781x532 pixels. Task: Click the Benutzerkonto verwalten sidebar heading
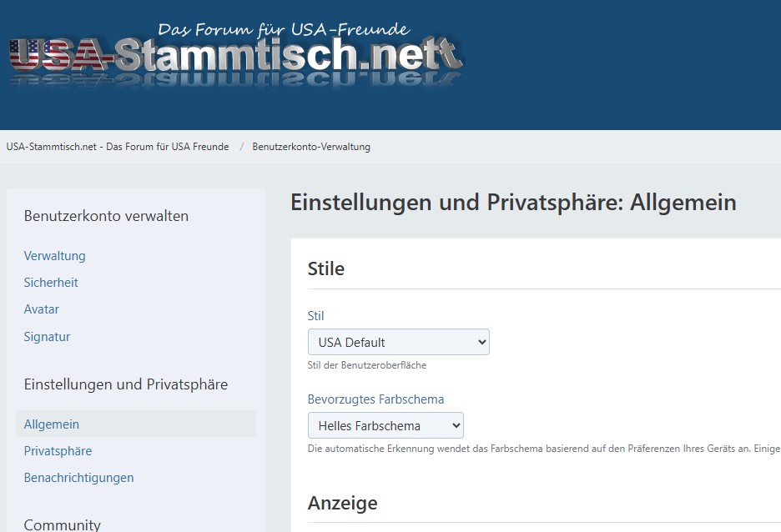click(x=106, y=216)
